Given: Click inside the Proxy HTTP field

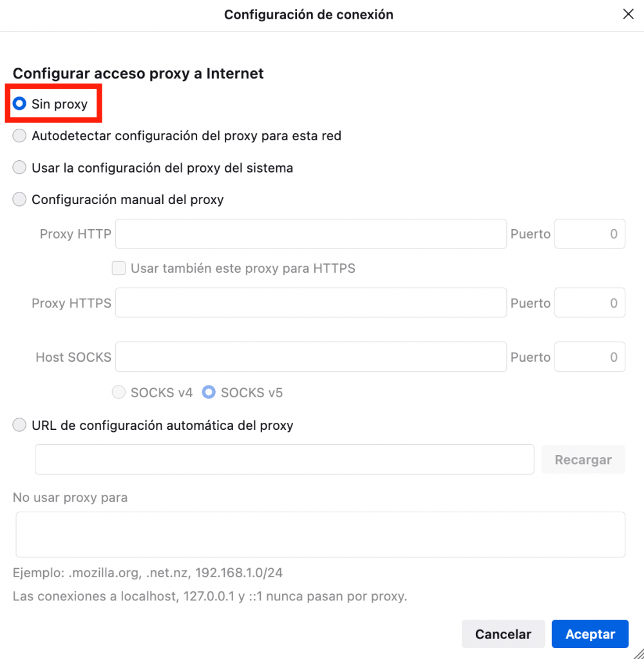Looking at the screenshot, I should [309, 234].
